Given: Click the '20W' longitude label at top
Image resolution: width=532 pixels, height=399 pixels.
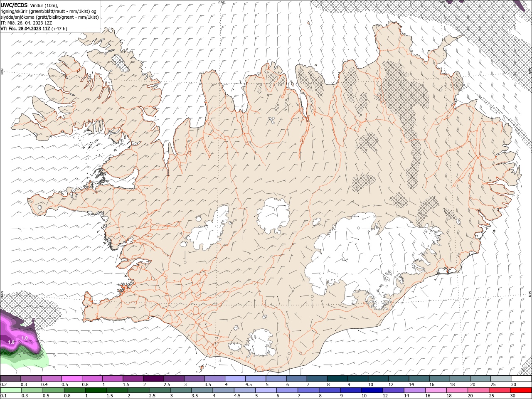Looking at the screenshot, I should click(221, 2).
